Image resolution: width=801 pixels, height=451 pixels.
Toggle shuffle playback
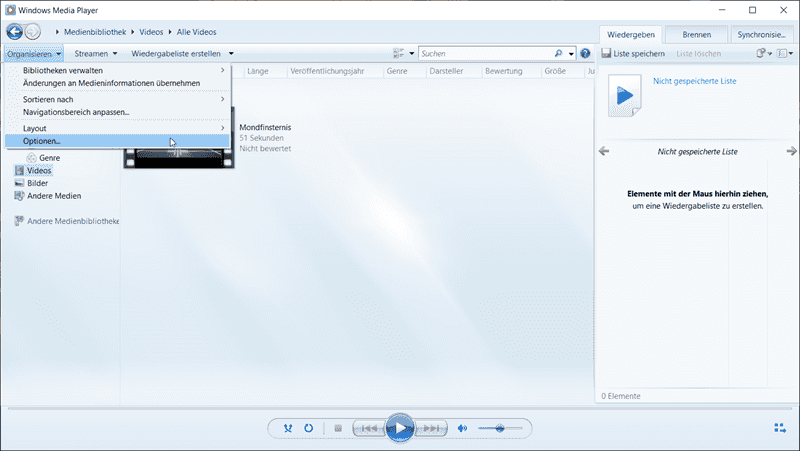(288, 428)
